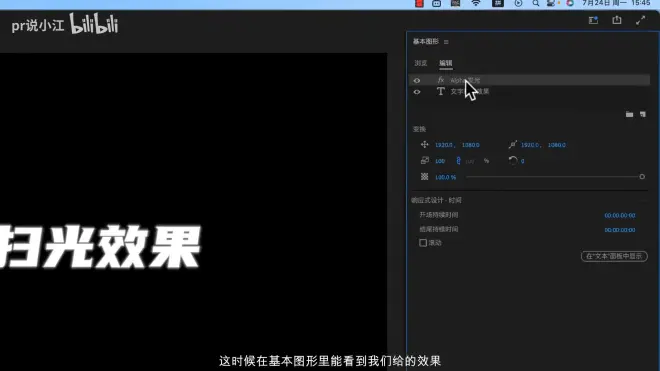Open Spotlight search in the macOS menu bar
This screenshot has height=371, width=660.
(x=536, y=3)
